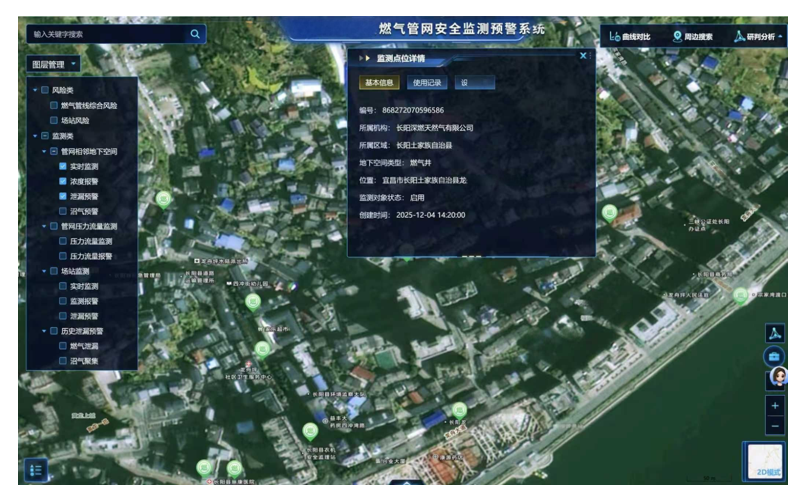802x497 pixels.
Task: Open the 周边搜索 nearby search tool
Action: click(x=693, y=36)
